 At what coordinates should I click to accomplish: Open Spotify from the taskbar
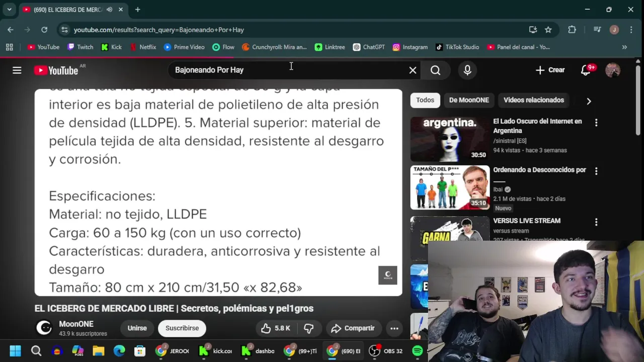pos(418,351)
